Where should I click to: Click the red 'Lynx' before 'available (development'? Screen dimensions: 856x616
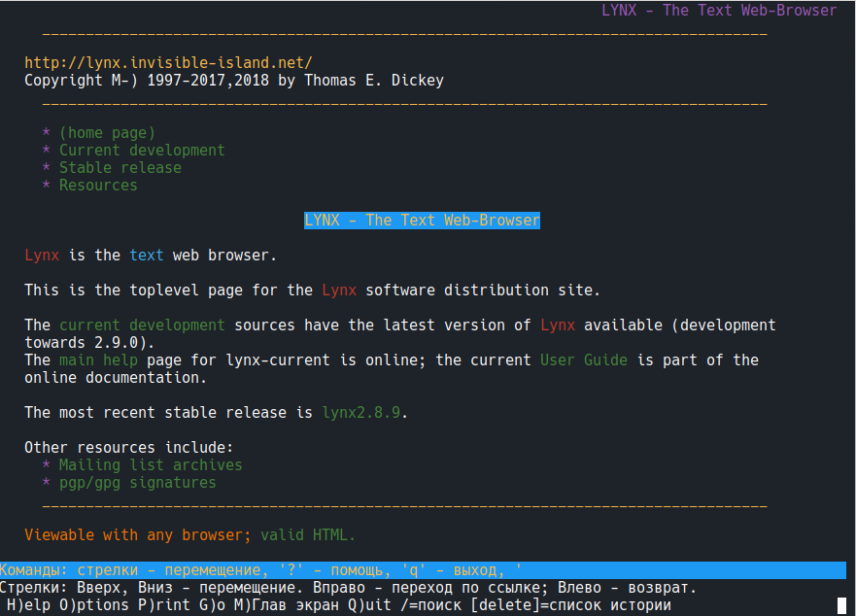tap(558, 325)
